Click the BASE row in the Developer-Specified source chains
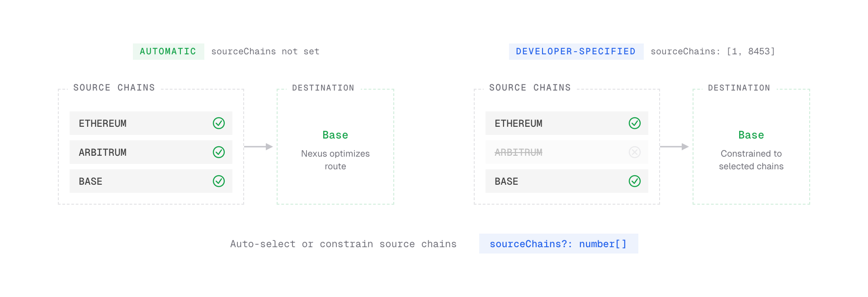868x297 pixels. (567, 181)
